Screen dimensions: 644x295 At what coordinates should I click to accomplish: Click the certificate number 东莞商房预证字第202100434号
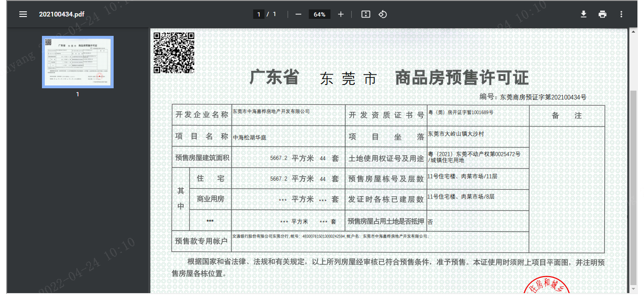(543, 97)
